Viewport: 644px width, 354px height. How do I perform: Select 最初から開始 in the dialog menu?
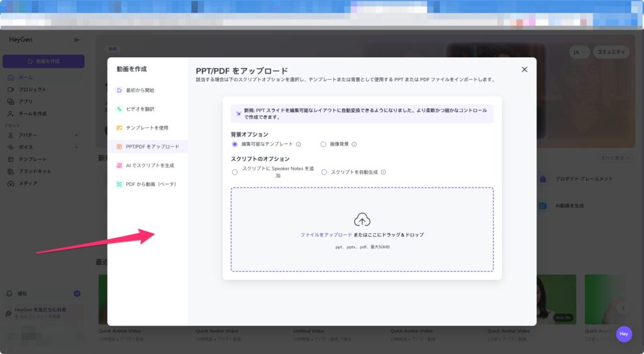pos(148,90)
